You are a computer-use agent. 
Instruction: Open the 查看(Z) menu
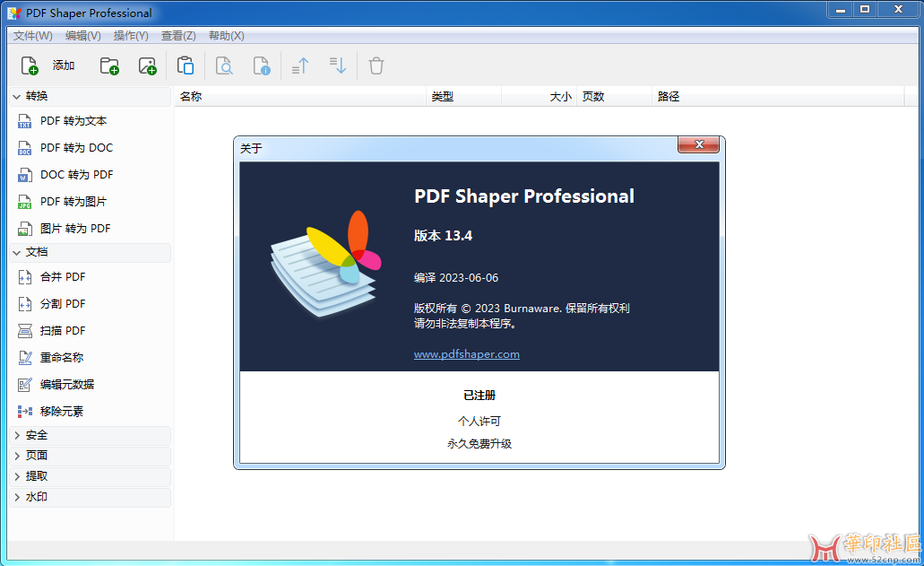click(x=178, y=35)
